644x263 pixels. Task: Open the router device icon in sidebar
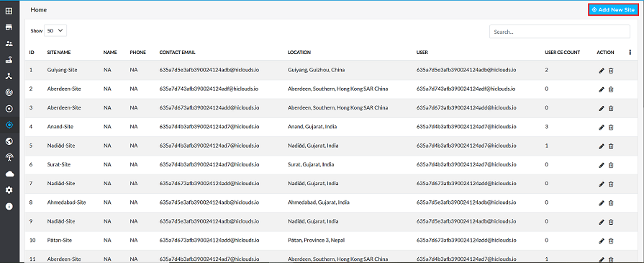9,60
